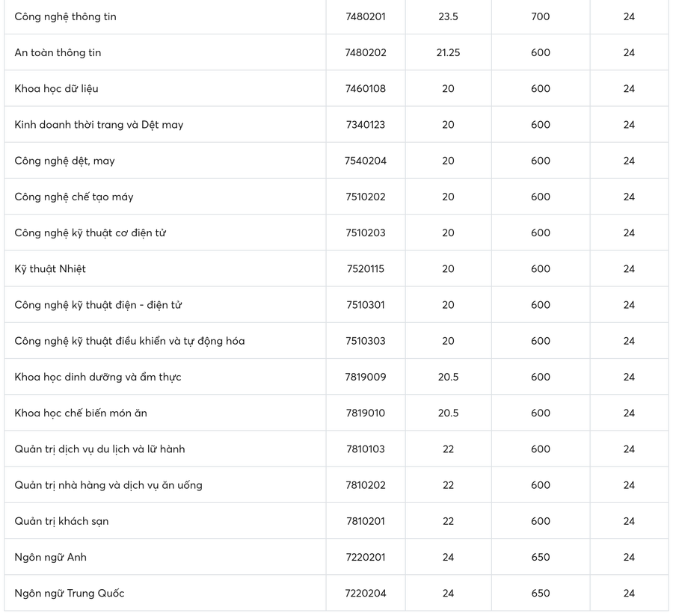The width and height of the screenshot is (673, 616).
Task: Select major code 7480201
Action: (366, 16)
